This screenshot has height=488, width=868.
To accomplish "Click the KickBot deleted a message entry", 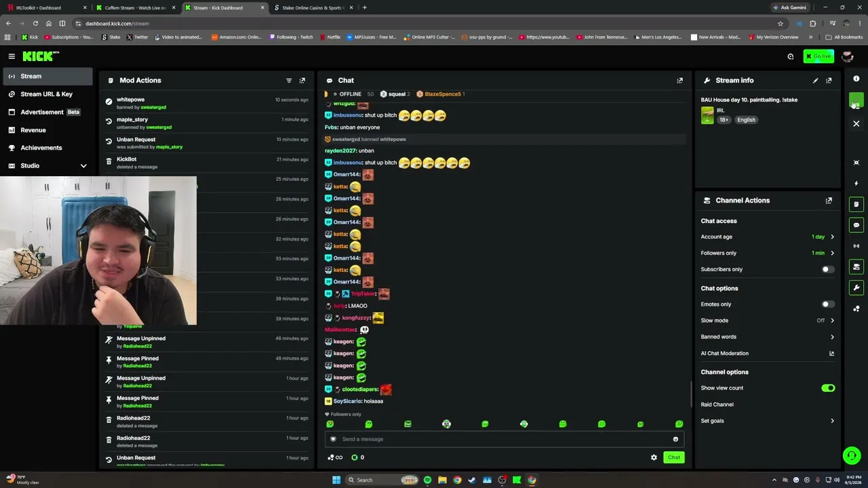I will click(207, 163).
